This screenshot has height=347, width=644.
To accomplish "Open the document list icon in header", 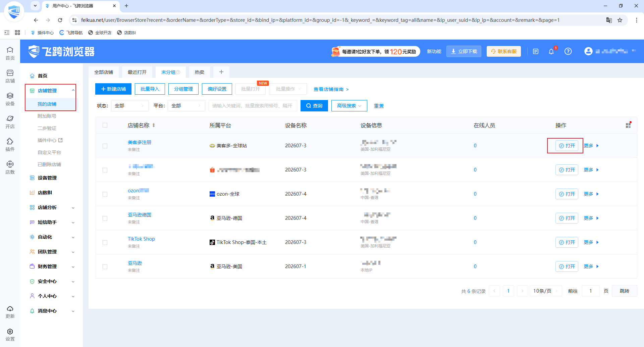I will pyautogui.click(x=536, y=51).
